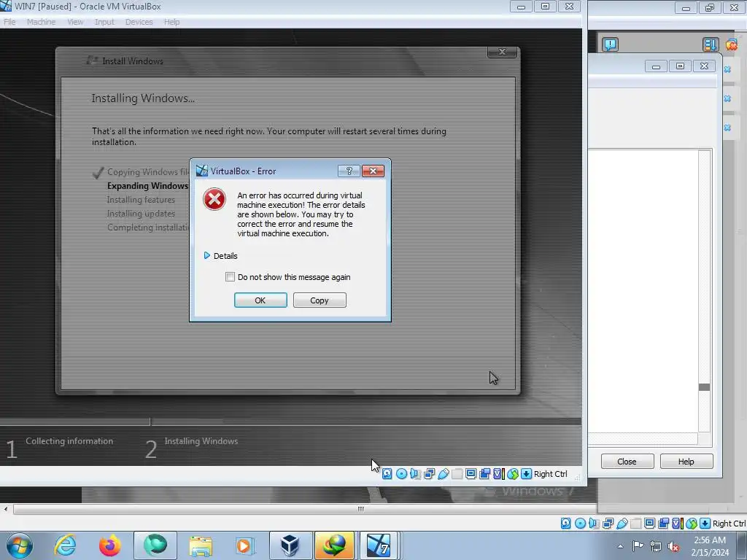Click the USB indicator in WIN7 window status bar

point(443,474)
